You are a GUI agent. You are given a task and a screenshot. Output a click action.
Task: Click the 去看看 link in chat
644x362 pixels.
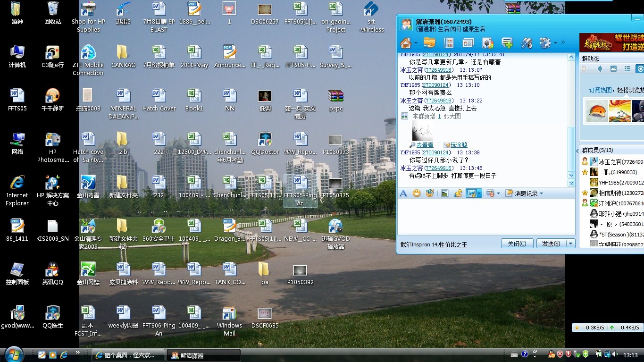tap(424, 145)
